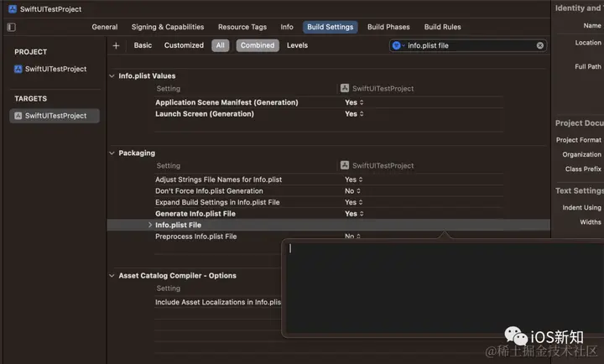Screen dimensions: 604x364
Task: Click Class Prefix label in inspector
Action: (x=583, y=169)
